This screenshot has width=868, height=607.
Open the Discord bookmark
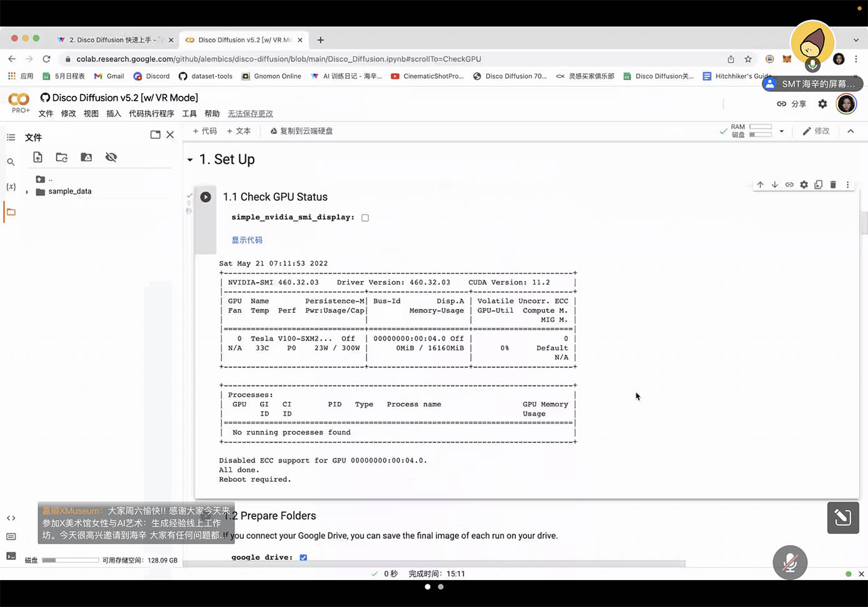coord(151,76)
